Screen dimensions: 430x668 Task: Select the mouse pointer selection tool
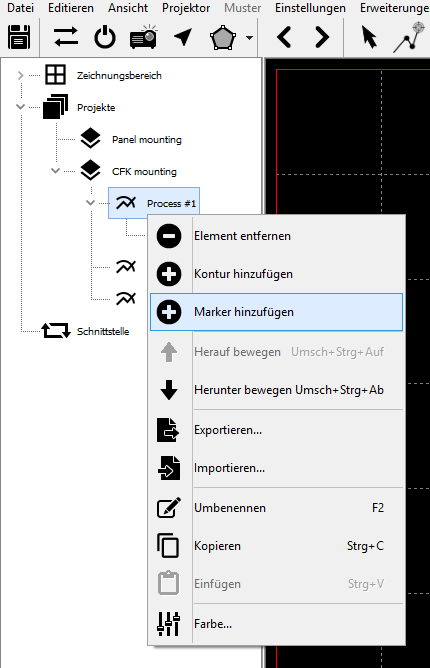coord(369,37)
